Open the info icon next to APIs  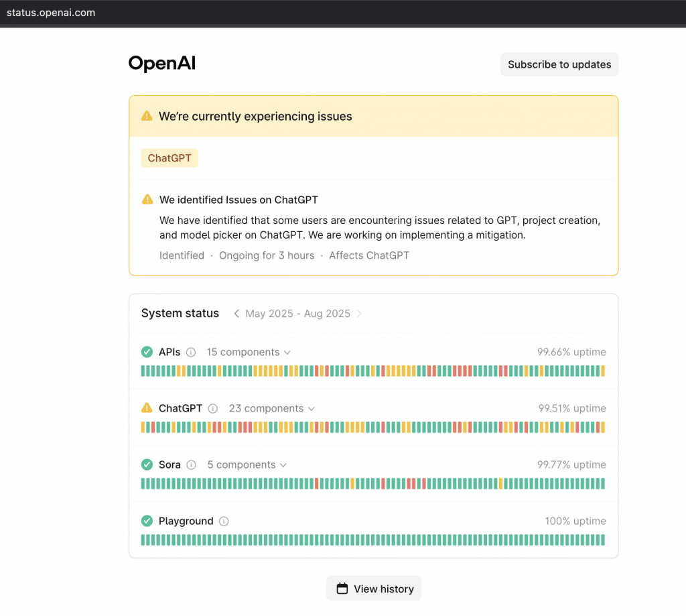(191, 353)
